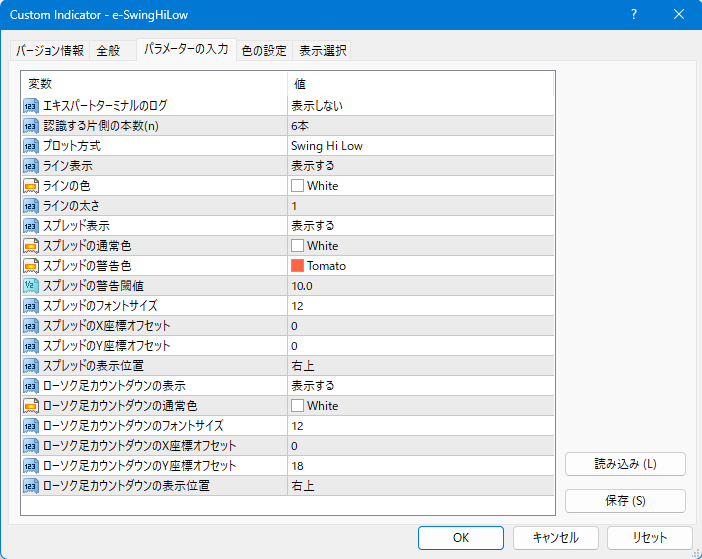Click the integer icon beside プロット方式
Screen dimensions: 702x559
pos(30,146)
